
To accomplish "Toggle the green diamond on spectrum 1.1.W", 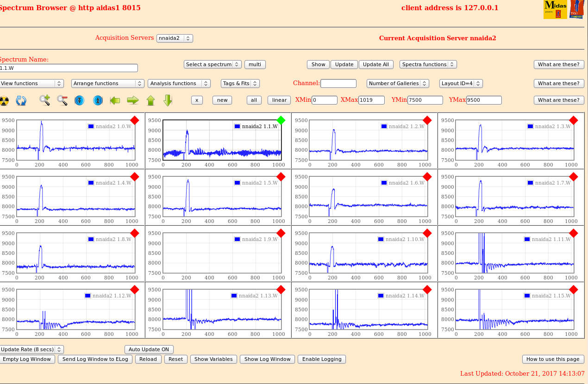I will [x=281, y=120].
